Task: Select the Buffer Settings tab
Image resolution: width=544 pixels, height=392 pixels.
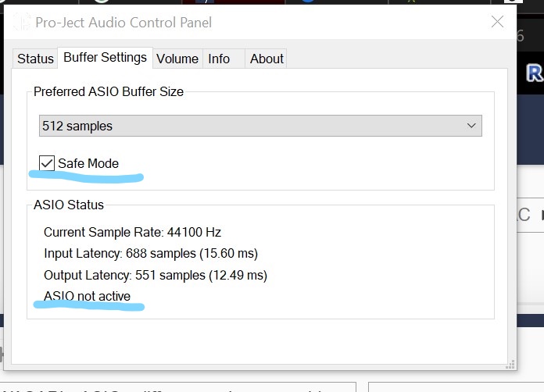Action: pyautogui.click(x=105, y=58)
